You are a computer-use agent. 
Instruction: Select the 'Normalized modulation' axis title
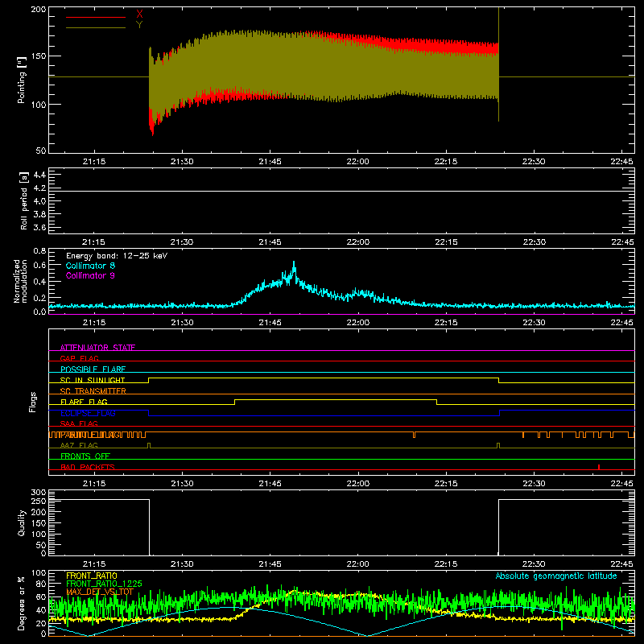[x=20, y=281]
